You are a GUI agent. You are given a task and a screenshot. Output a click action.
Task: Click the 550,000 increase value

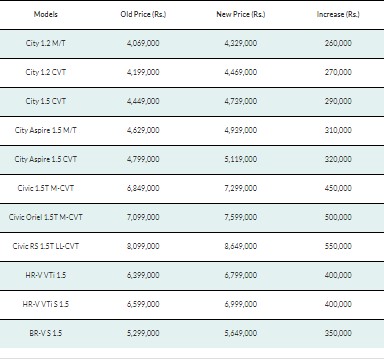[x=338, y=246]
